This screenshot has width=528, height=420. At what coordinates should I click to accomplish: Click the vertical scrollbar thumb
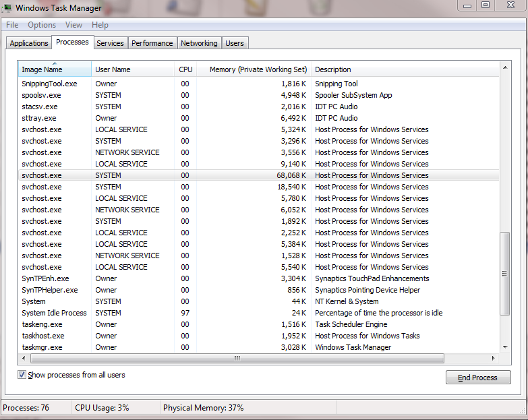point(505,273)
